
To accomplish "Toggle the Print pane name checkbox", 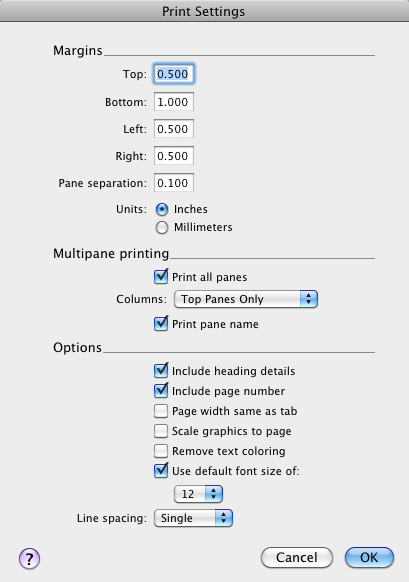I will [161, 324].
